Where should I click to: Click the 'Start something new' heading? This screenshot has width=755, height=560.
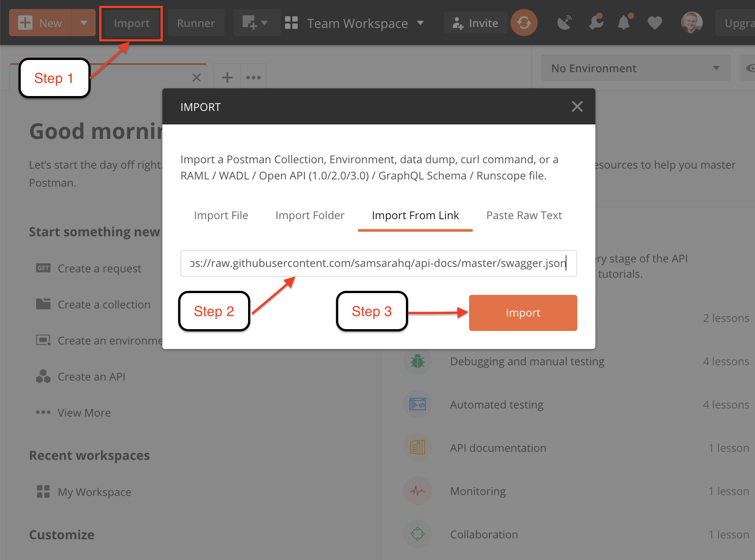coord(95,232)
